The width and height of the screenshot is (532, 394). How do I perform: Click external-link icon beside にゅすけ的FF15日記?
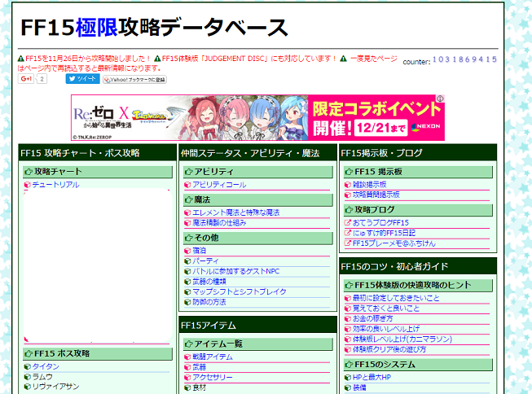point(347,233)
